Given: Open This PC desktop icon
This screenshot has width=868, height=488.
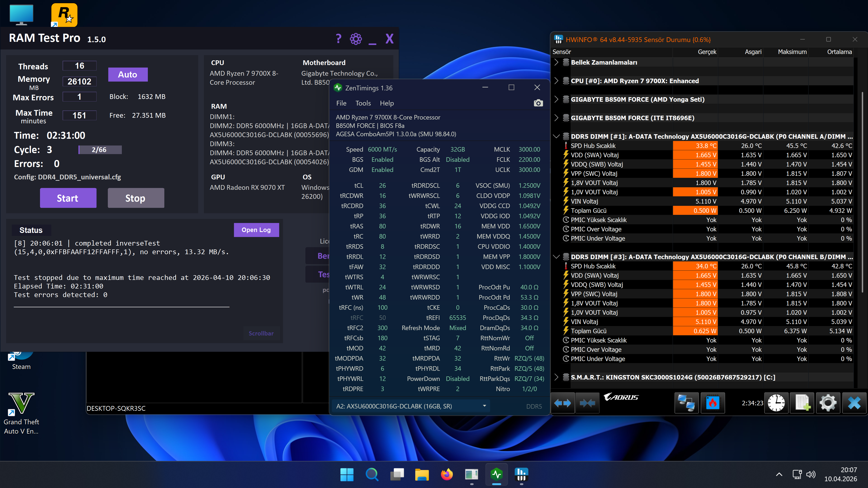Looking at the screenshot, I should click(21, 15).
